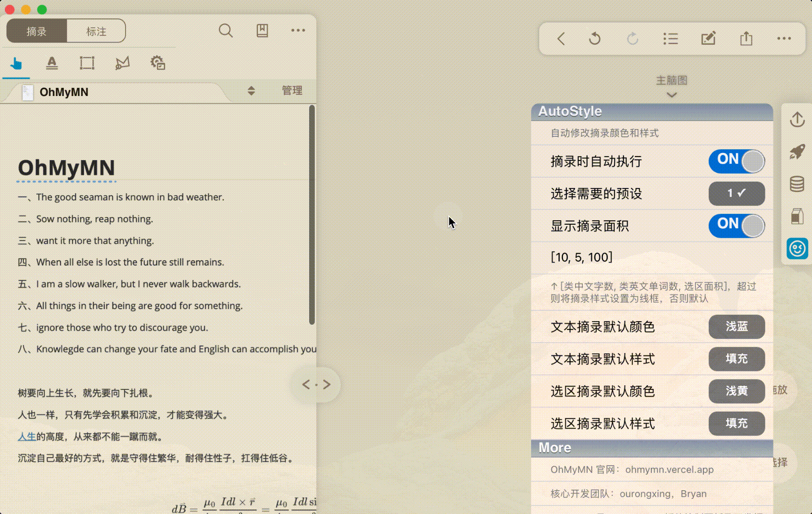The width and height of the screenshot is (812, 514).
Task: Toggle 显示摘录面积 switch
Action: [737, 226]
